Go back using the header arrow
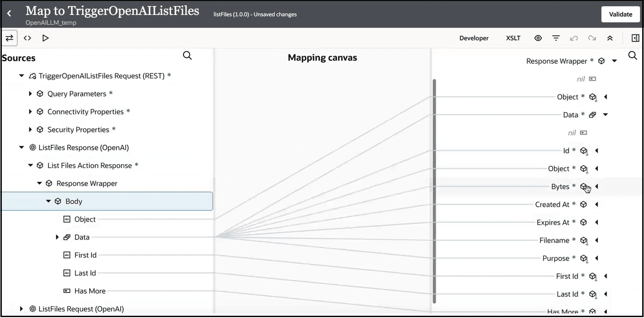The width and height of the screenshot is (644, 318). [9, 14]
